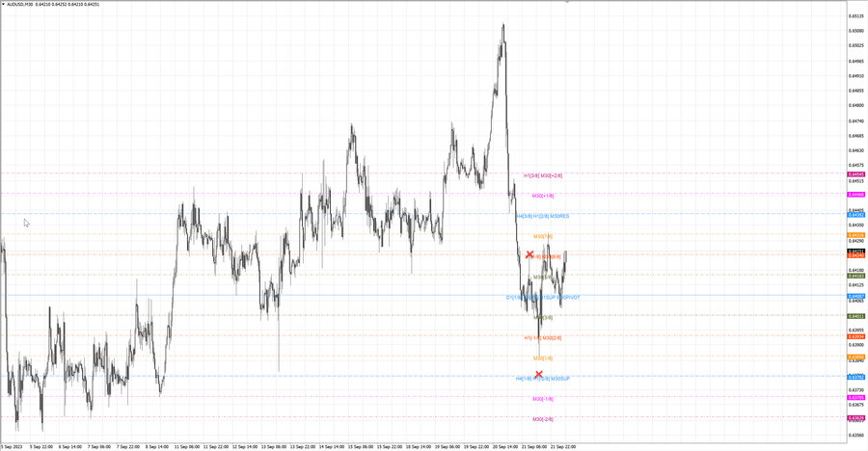
Task: Click the H1[3/8] M30[+2/8] level label
Action: tap(542, 175)
